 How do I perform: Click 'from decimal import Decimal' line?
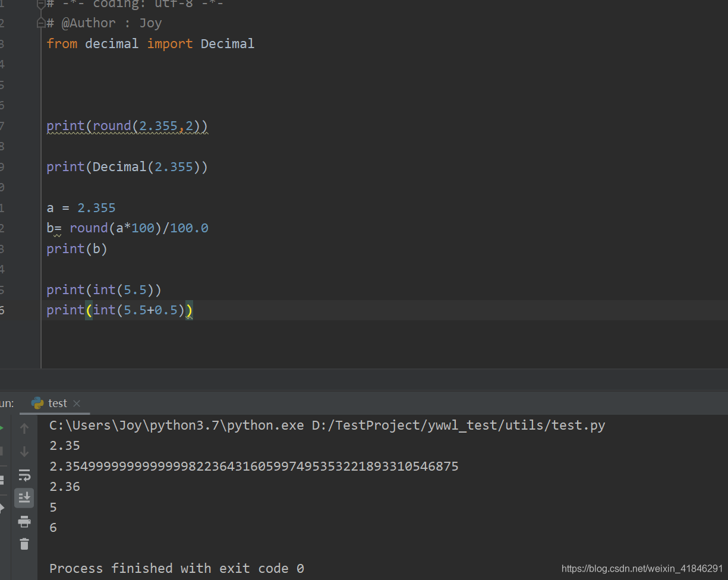[x=151, y=44]
